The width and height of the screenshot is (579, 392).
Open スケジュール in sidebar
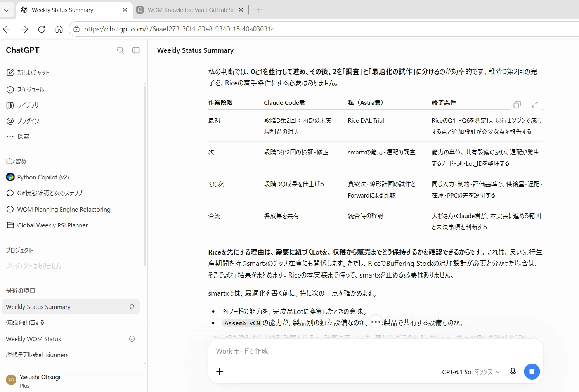(26, 90)
